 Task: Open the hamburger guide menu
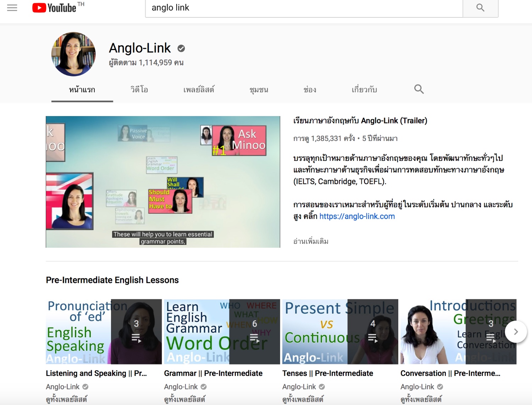pyautogui.click(x=12, y=8)
